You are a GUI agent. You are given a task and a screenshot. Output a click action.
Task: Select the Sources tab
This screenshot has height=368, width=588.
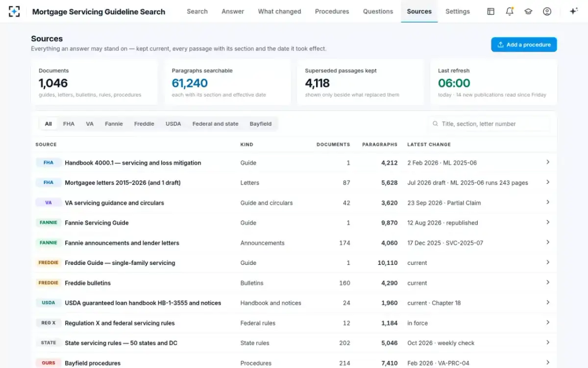point(419,11)
